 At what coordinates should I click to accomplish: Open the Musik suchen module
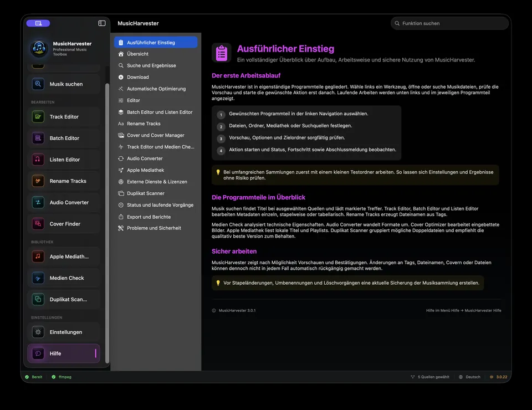[x=64, y=84]
